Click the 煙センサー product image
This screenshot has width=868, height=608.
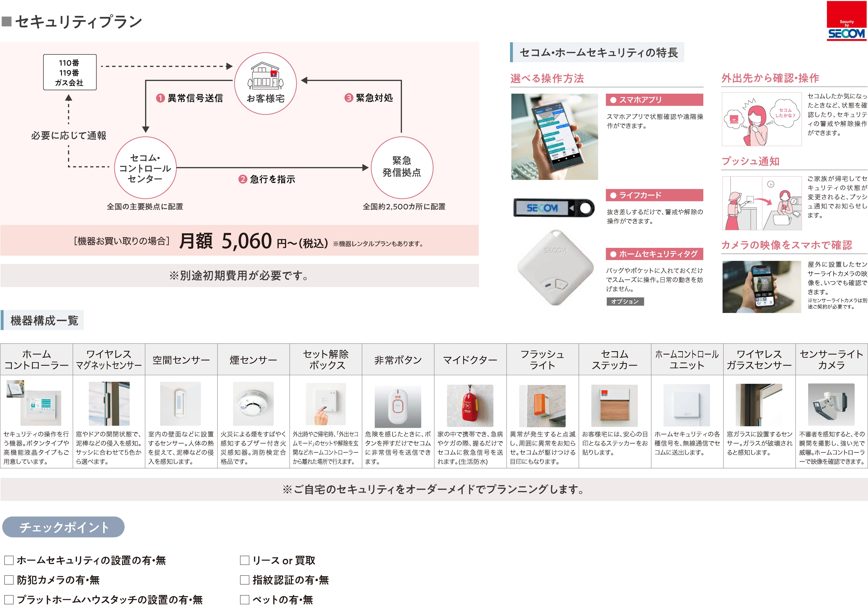[x=253, y=403]
